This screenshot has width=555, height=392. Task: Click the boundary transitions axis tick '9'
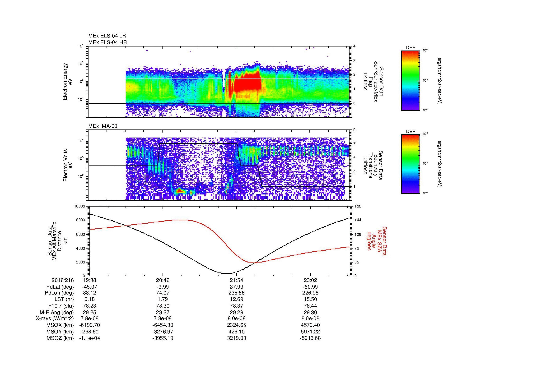point(354,130)
